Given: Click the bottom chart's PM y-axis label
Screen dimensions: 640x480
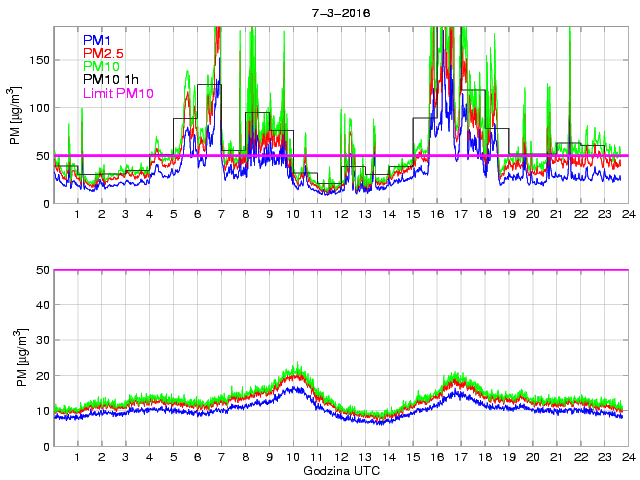Looking at the screenshot, I should [x=15, y=358].
